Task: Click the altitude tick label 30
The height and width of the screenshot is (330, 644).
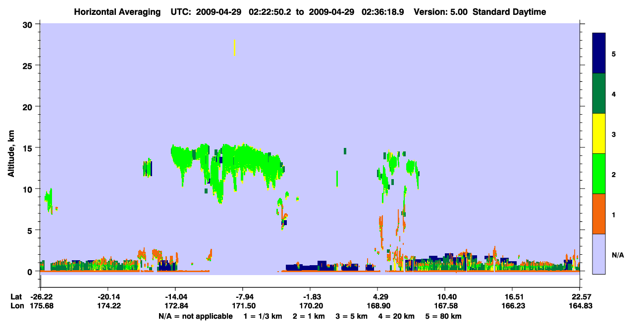Action: (29, 24)
